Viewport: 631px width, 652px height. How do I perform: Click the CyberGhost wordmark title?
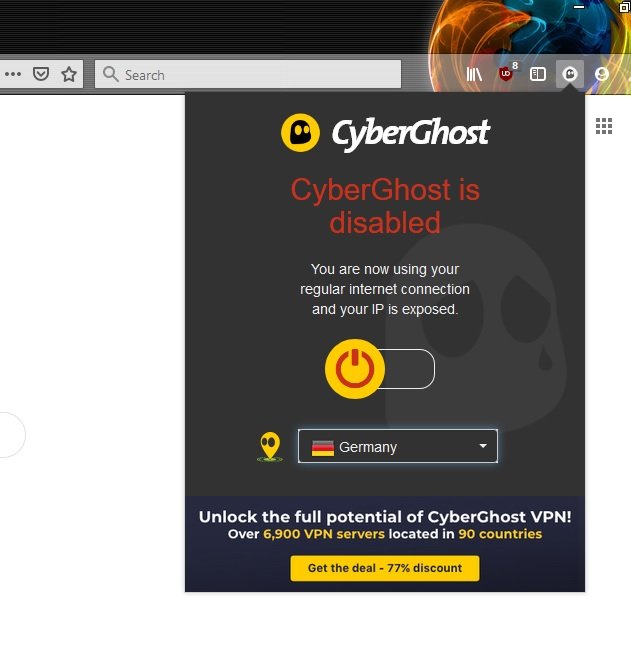411,133
